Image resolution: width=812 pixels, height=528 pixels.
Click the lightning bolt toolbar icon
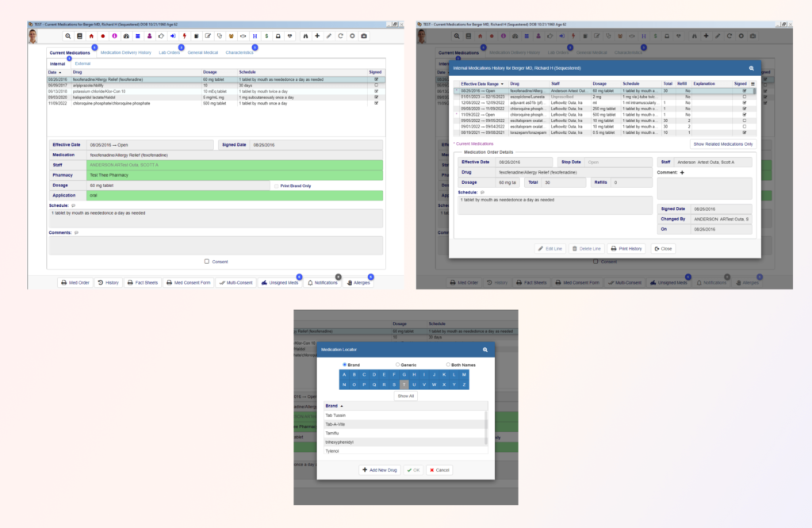183,36
